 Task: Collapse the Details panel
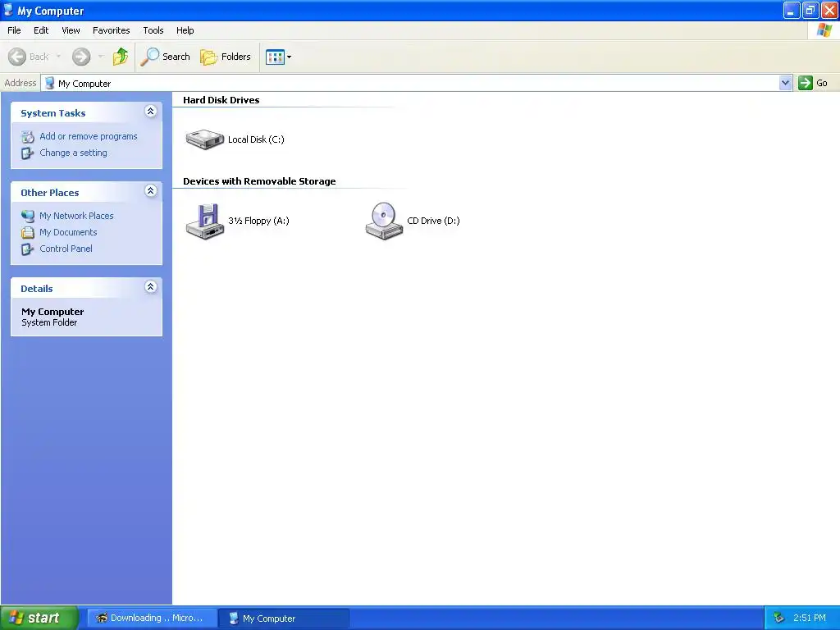(151, 286)
